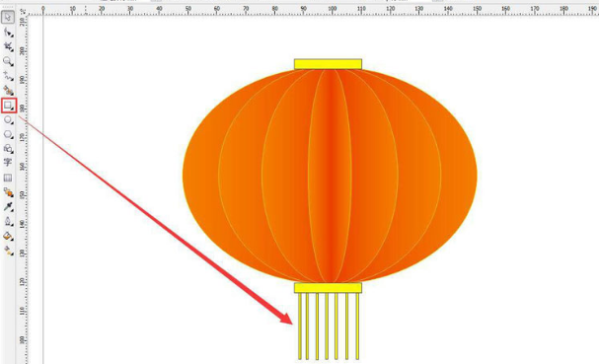The image size is (599, 364).
Task: Pick the Ellipse tool
Action: 8,120
